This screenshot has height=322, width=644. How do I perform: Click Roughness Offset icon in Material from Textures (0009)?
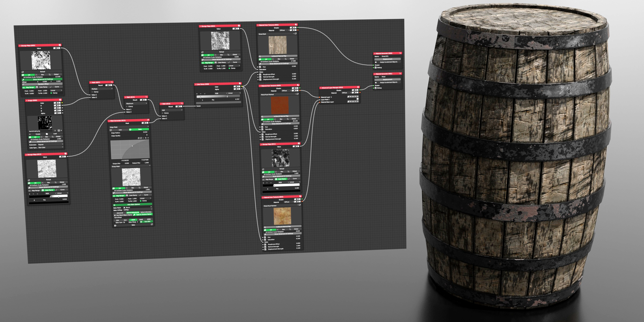(262, 134)
